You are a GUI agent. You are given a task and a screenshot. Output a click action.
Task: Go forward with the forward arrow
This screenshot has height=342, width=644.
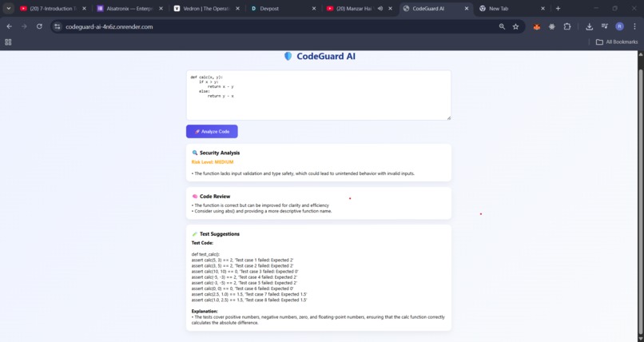(24, 26)
